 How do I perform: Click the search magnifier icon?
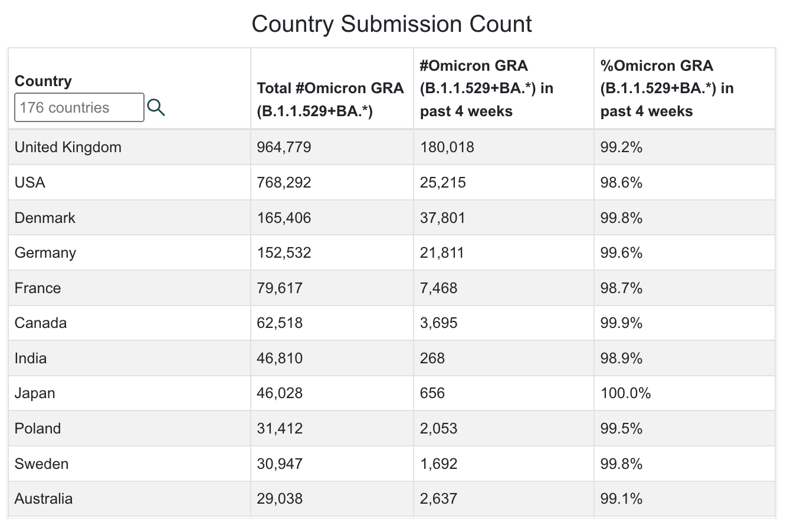(156, 107)
